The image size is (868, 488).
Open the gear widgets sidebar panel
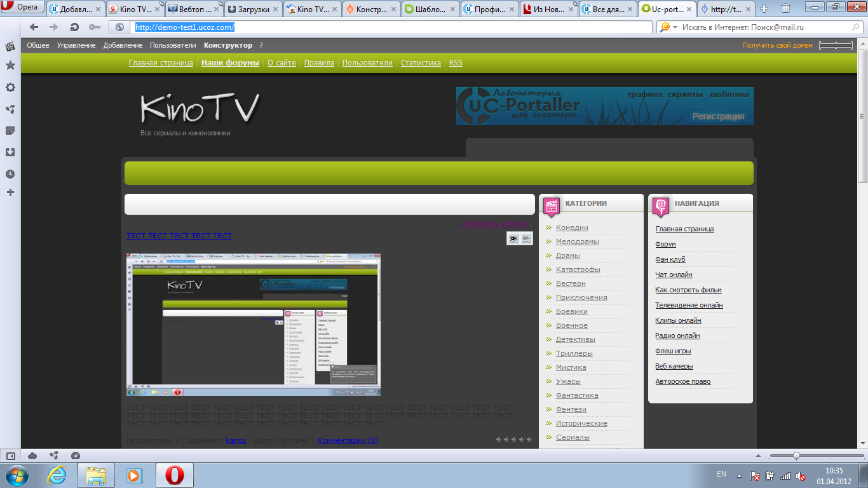(10, 87)
